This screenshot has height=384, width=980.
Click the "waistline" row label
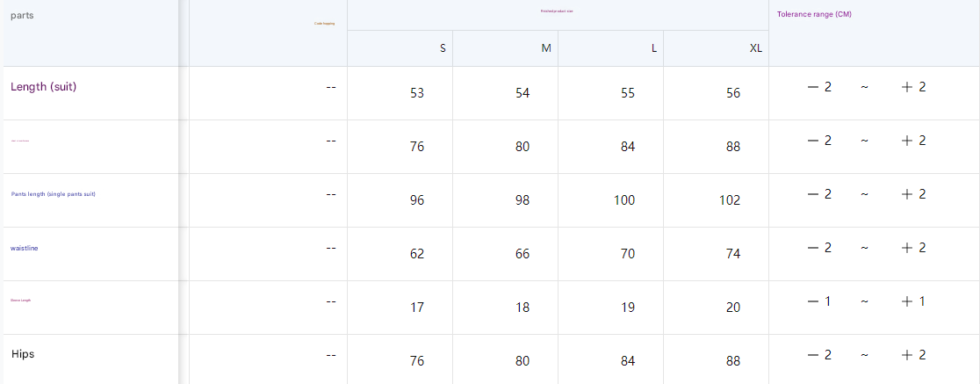coord(25,249)
